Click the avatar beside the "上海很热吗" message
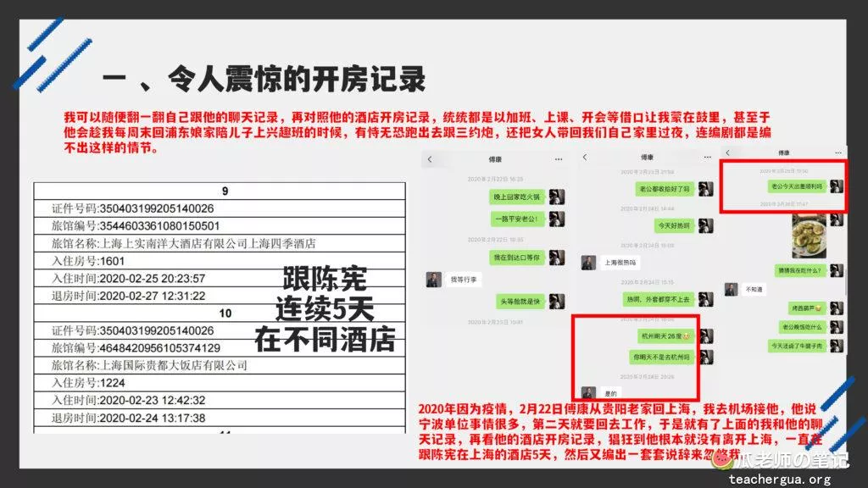The height and width of the screenshot is (488, 868). [587, 263]
